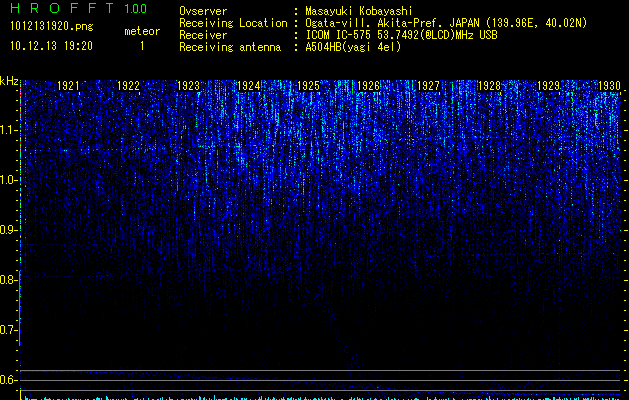Click the 1.1 kHz axis label
This screenshot has height=400, width=629.
[9, 130]
